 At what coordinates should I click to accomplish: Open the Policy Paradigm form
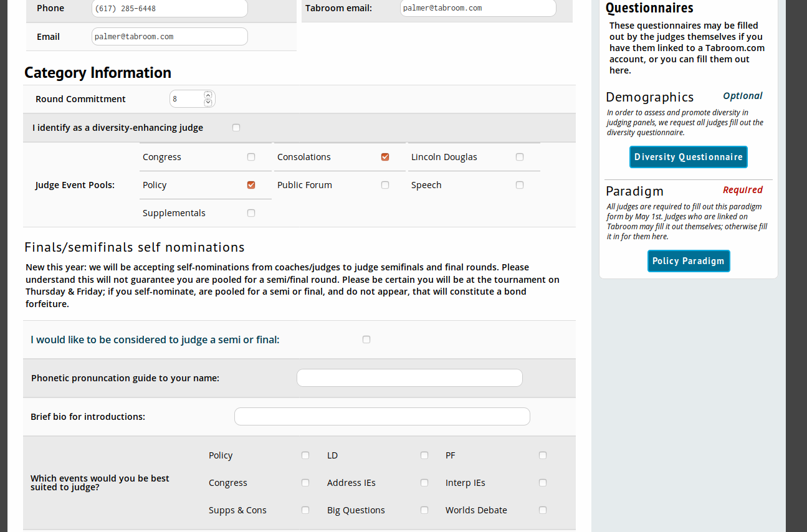pos(688,261)
